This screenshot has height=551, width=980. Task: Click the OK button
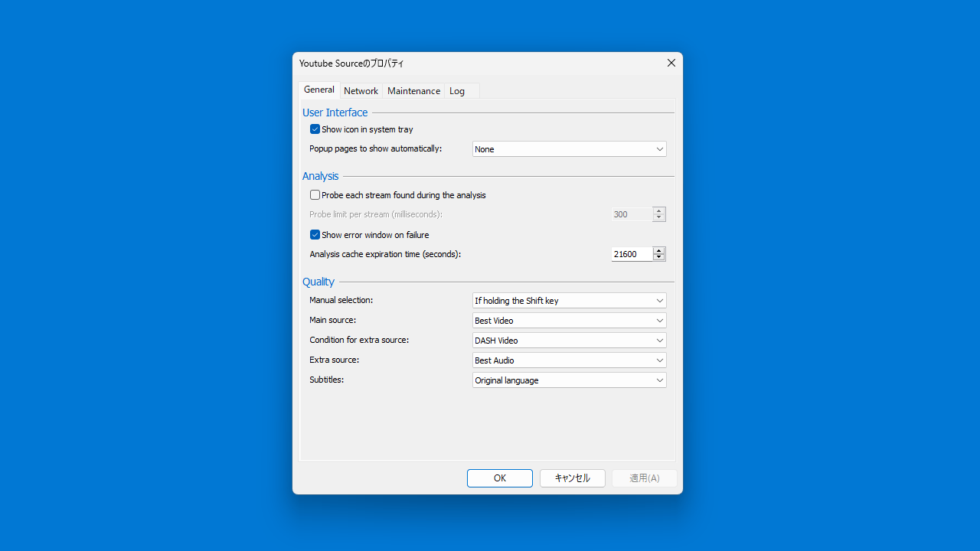pyautogui.click(x=500, y=478)
